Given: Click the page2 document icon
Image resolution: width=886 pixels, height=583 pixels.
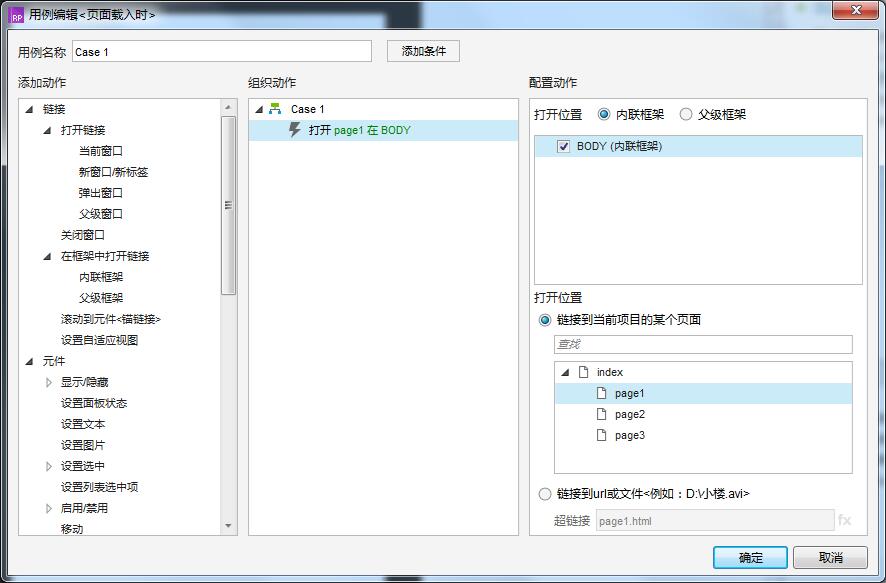Looking at the screenshot, I should (602, 414).
